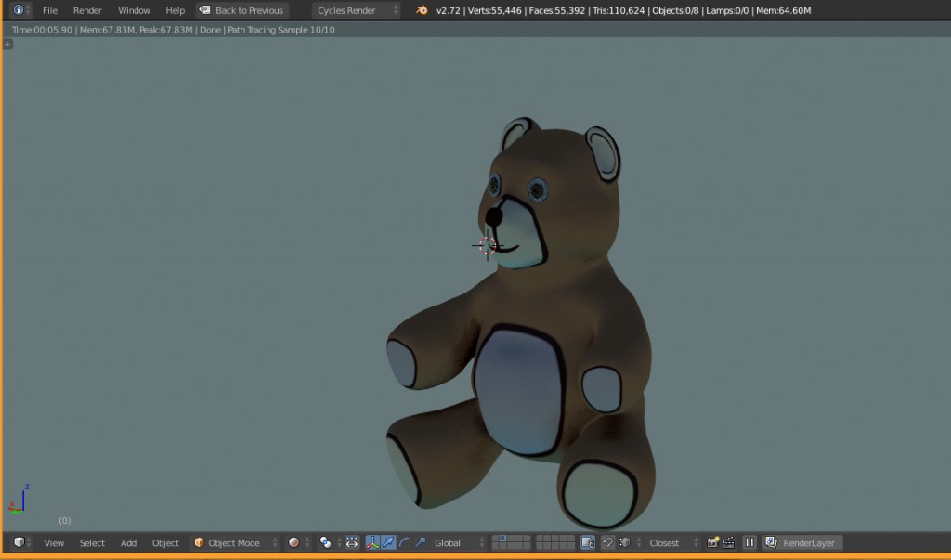Screen dimensions: 951x560
Task: Select the rotate manipulator icon
Action: (404, 543)
